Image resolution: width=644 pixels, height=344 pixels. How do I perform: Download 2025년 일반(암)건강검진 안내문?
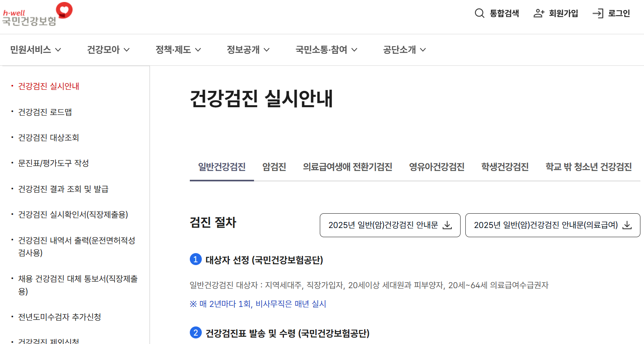tap(390, 225)
